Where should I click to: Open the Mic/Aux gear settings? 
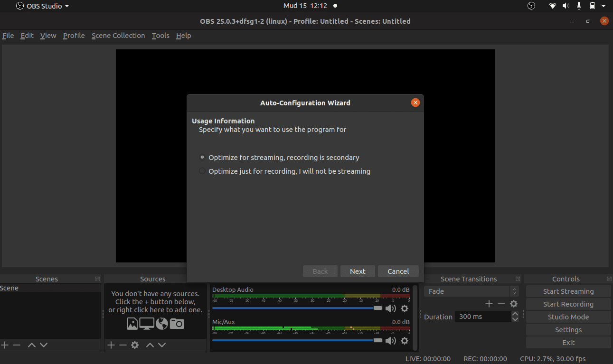click(x=405, y=341)
